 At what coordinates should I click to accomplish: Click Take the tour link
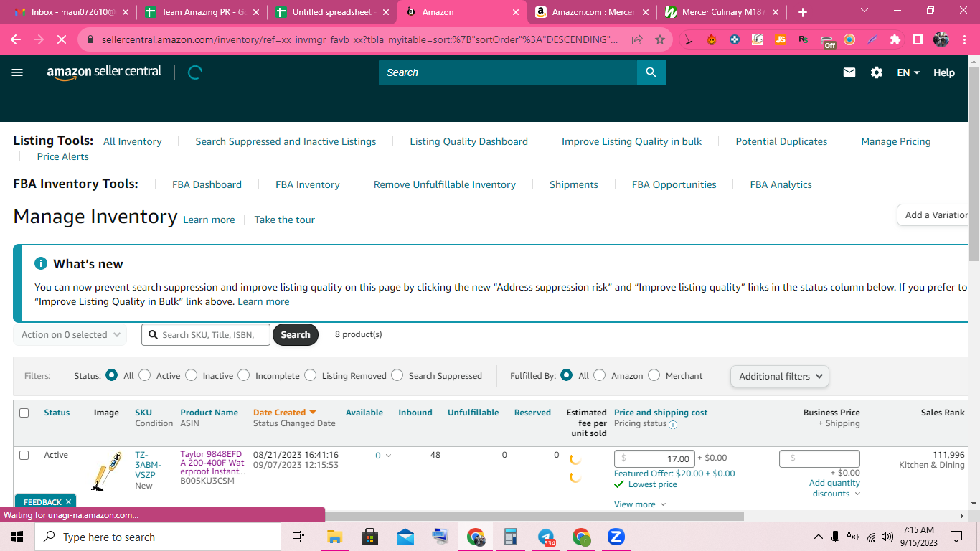[285, 220]
